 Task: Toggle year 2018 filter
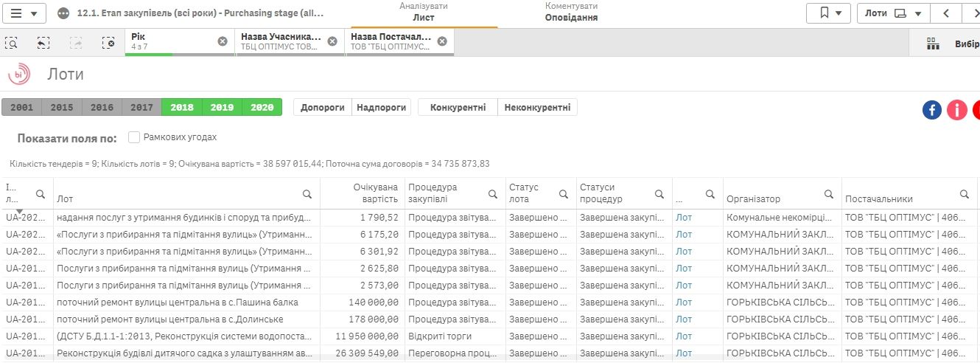tap(182, 107)
